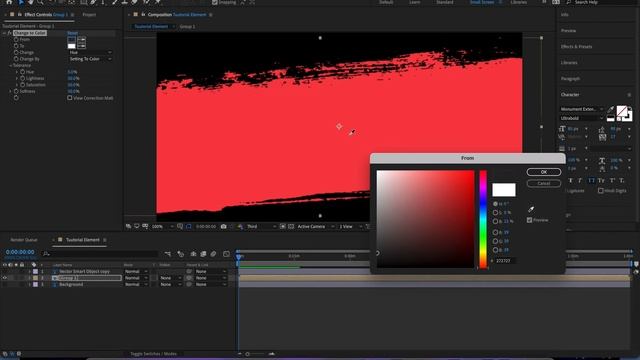Select the Selection arrow tool

pos(21,2)
